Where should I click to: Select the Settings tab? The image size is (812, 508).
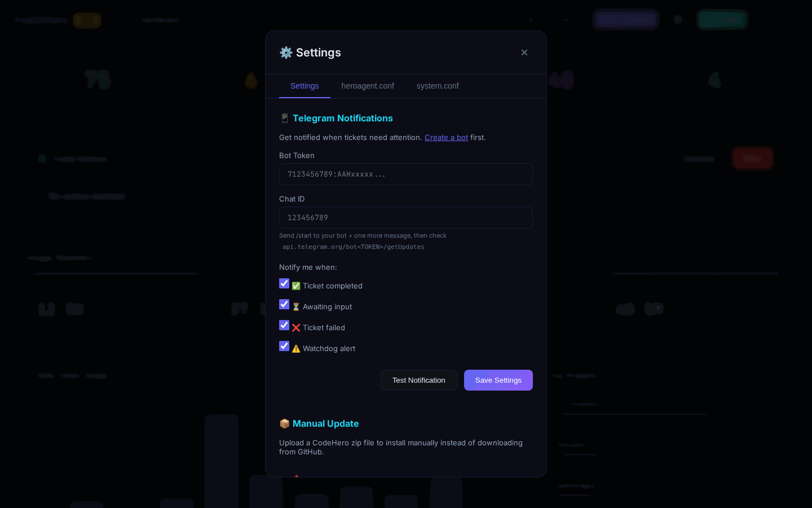point(304,86)
